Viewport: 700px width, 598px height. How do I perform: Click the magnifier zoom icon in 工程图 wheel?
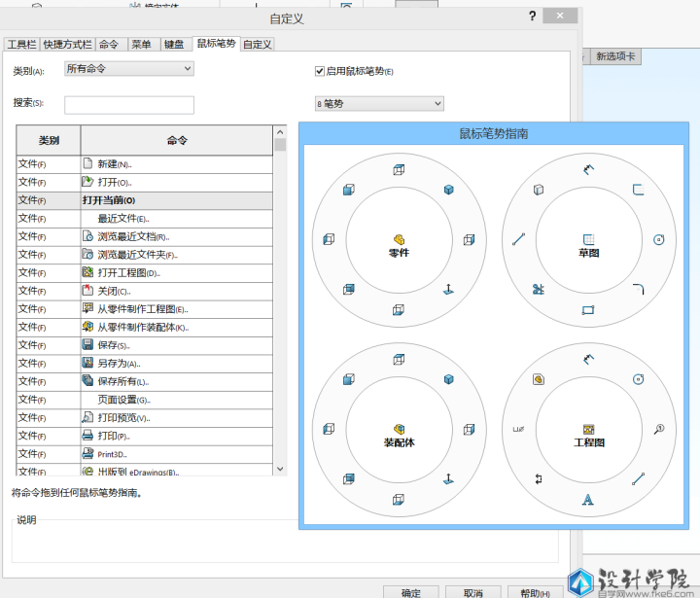click(x=659, y=429)
